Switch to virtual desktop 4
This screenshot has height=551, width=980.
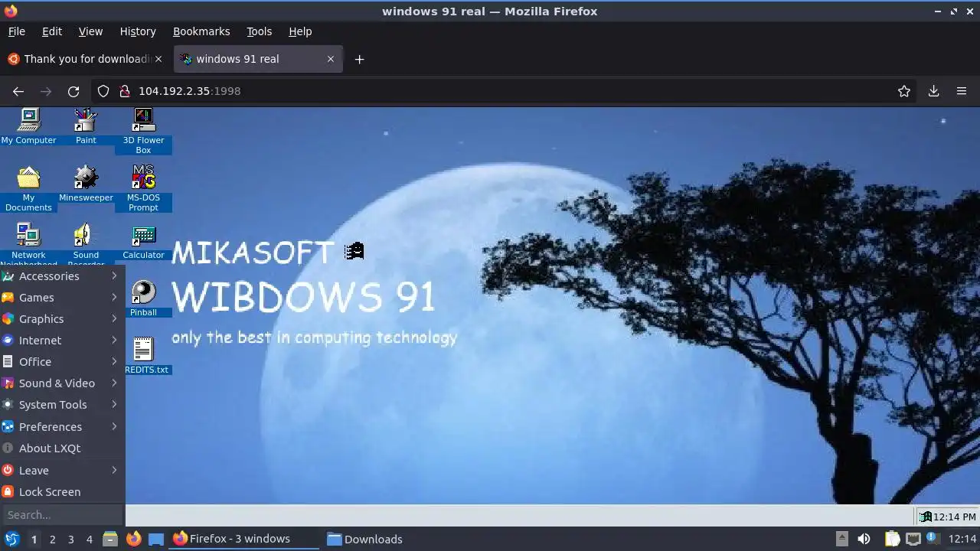click(89, 539)
